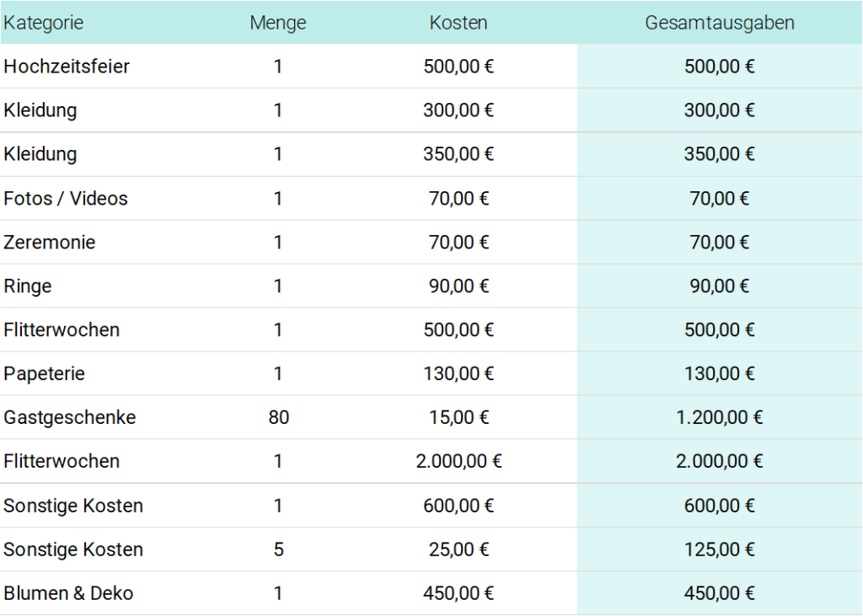The height and width of the screenshot is (616, 863).
Task: Click the quantity 5 cell
Action: pos(278,549)
